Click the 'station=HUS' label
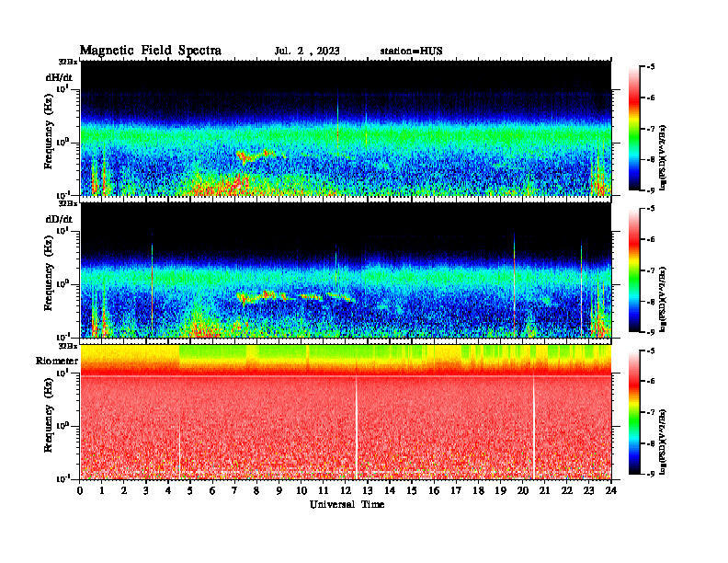This screenshot has width=728, height=563. coord(411,52)
